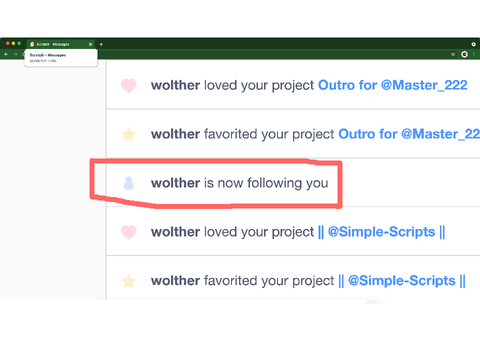The width and height of the screenshot is (480, 360).
Task: Go forward using the browser forward arrow
Action: click(15, 54)
